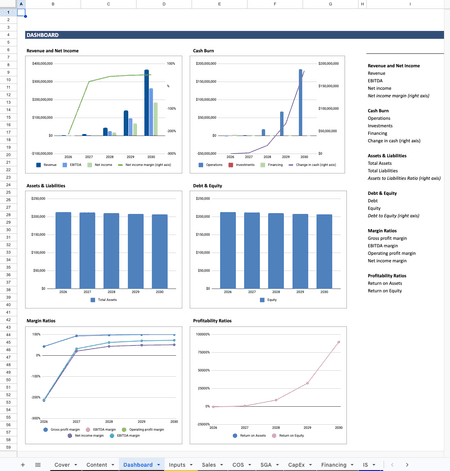The height and width of the screenshot is (471, 450).
Task: Select the row 4 header
Action: (8, 35)
